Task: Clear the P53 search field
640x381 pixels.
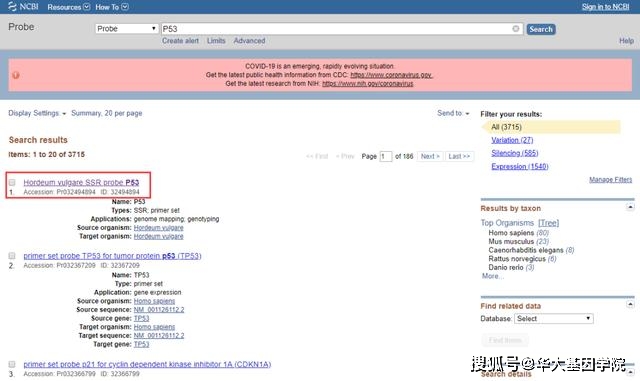Action: click(516, 29)
